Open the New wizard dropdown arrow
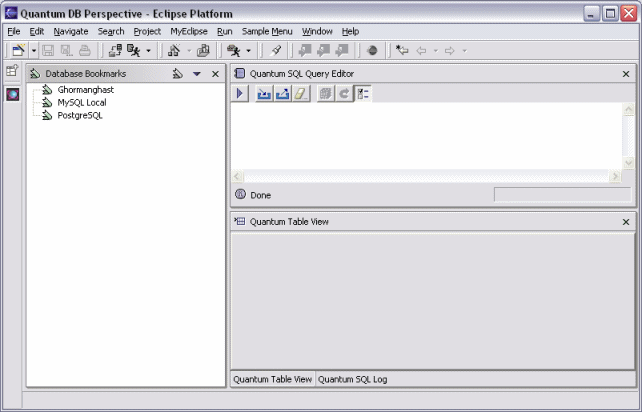 click(x=33, y=50)
